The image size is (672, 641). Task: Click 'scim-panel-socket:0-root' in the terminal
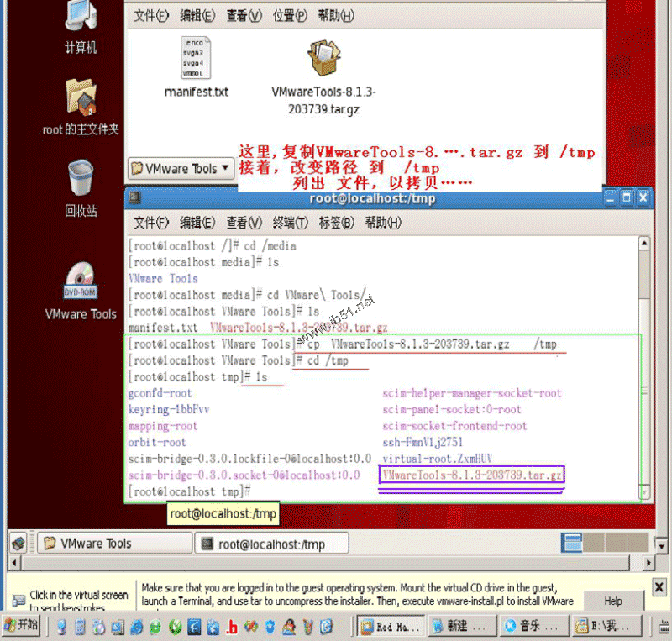(x=452, y=409)
